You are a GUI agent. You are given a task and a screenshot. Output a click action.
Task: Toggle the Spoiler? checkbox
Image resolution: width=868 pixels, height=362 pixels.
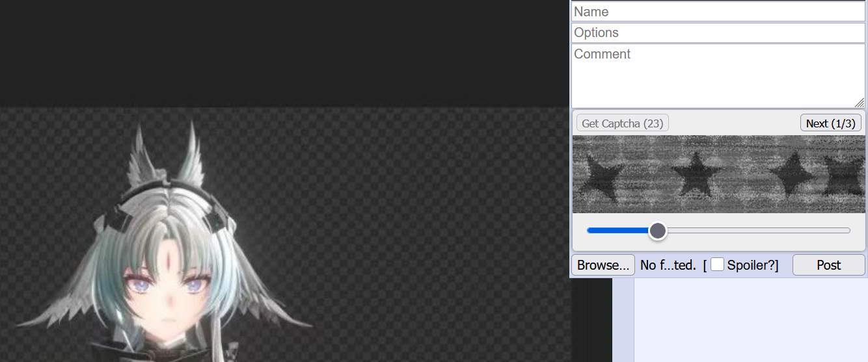[x=718, y=265]
